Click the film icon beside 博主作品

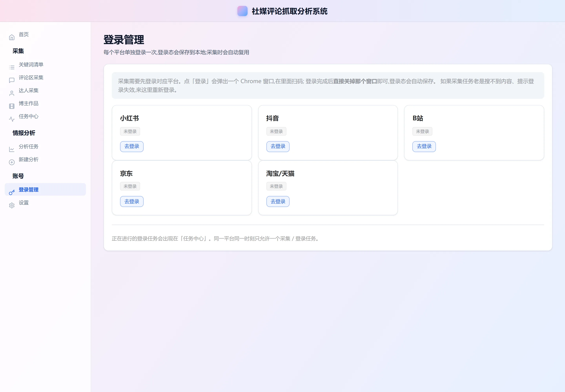pos(12,106)
